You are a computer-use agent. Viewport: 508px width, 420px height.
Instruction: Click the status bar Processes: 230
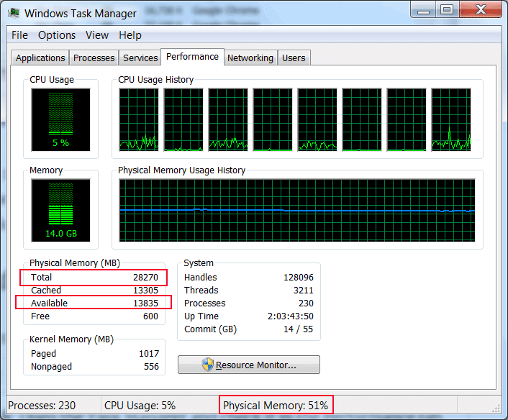pyautogui.click(x=42, y=406)
